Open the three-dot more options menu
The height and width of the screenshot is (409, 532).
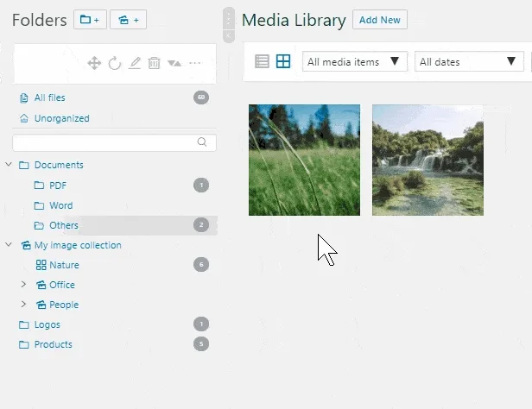pos(195,63)
